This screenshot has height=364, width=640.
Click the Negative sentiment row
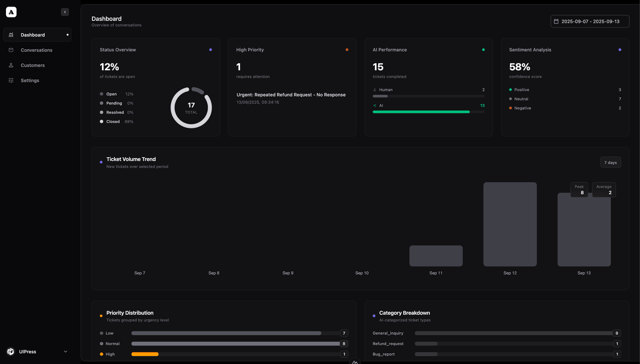pos(565,108)
